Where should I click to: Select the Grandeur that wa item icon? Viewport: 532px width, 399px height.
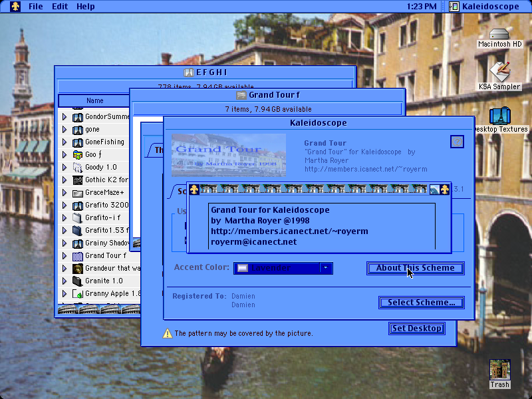[x=78, y=269]
